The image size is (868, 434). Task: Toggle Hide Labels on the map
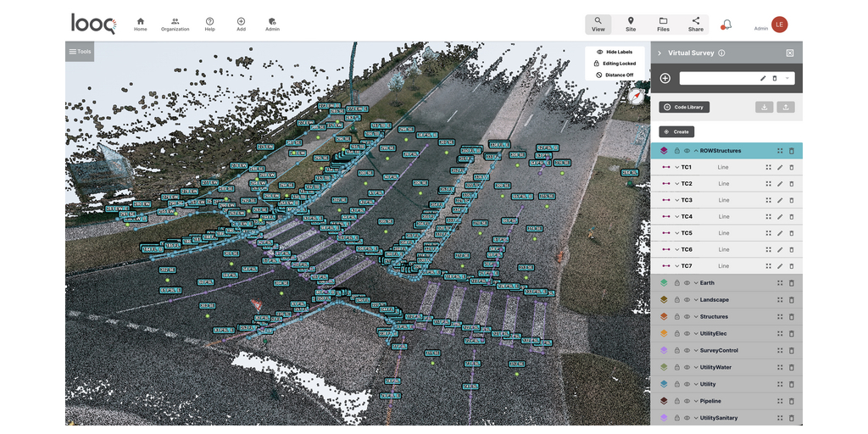click(615, 52)
